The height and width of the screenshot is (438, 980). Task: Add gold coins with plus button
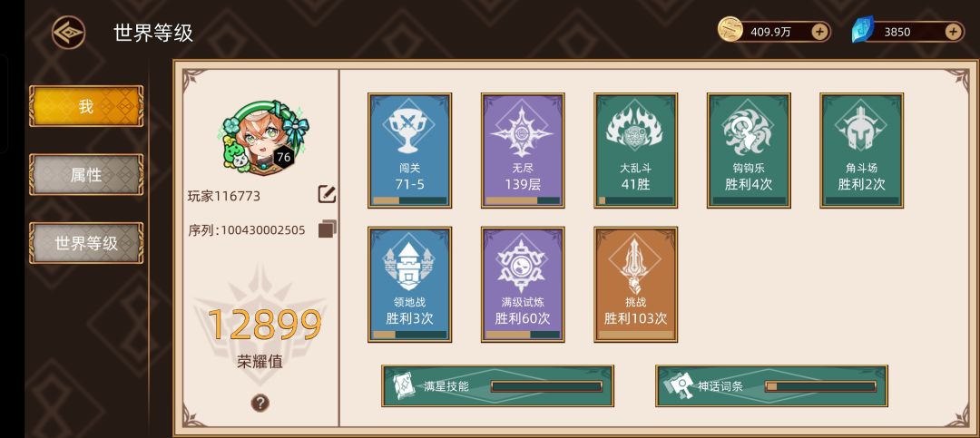coord(819,32)
